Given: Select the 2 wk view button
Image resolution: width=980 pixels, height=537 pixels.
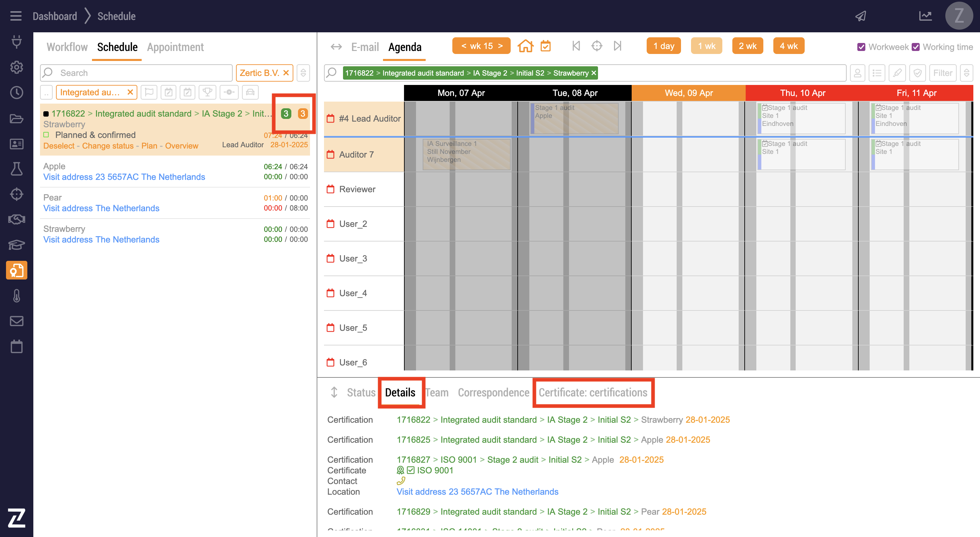Looking at the screenshot, I should (747, 46).
